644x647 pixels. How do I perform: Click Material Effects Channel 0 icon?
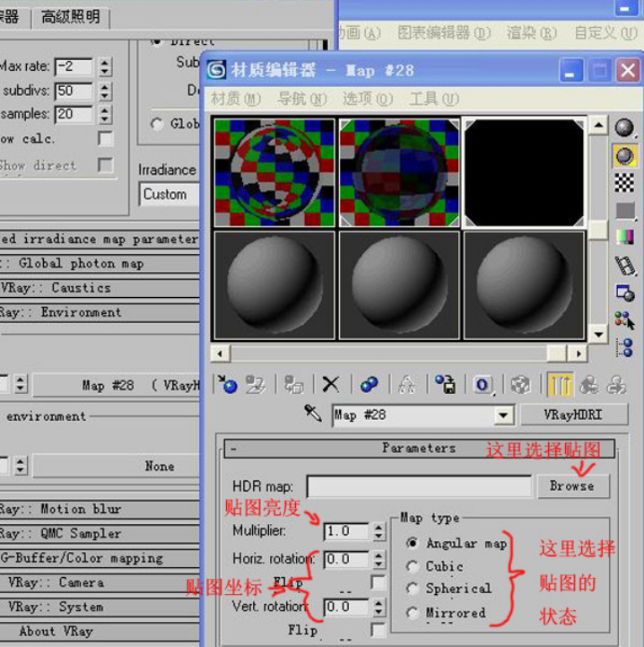[483, 385]
